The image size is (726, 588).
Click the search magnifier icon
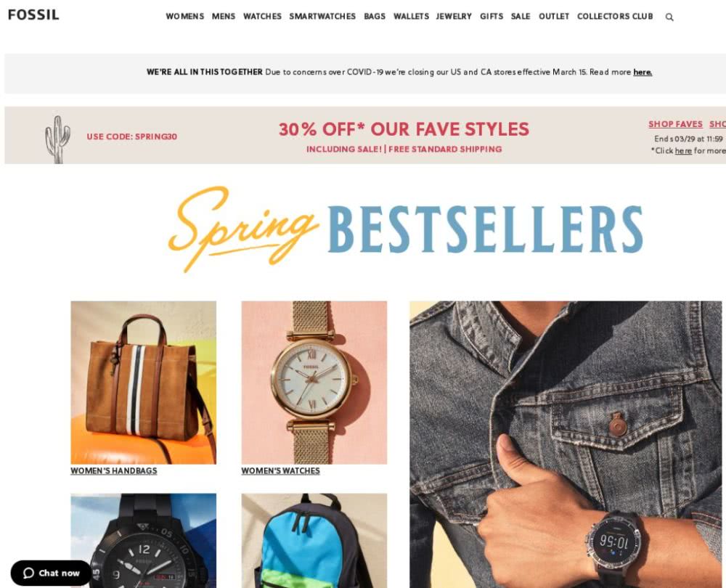click(669, 17)
